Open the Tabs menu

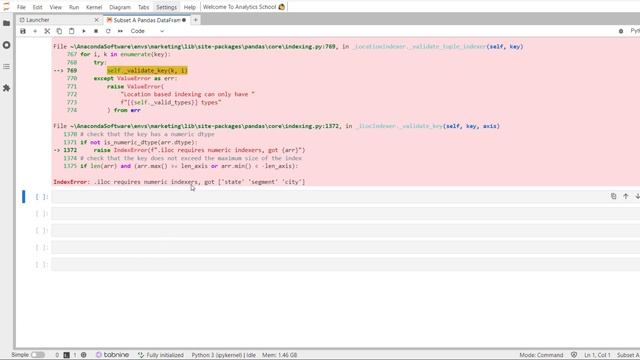pyautogui.click(x=143, y=7)
